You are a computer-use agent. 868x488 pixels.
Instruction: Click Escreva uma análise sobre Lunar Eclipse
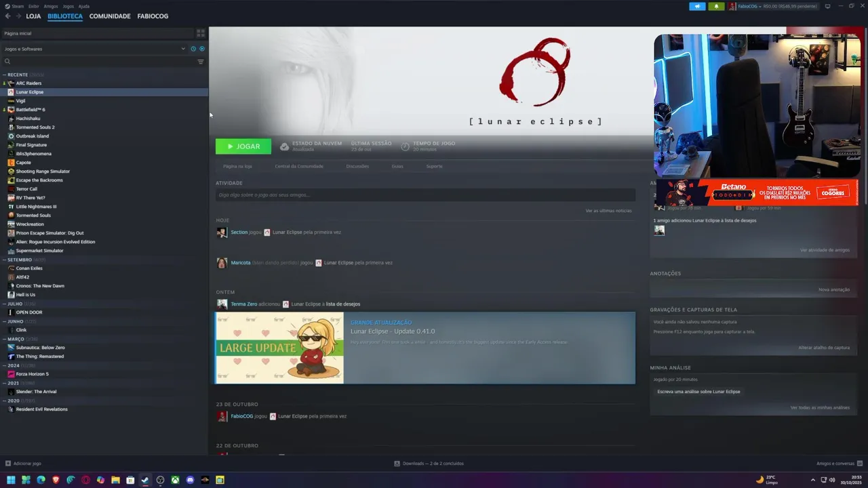698,392
